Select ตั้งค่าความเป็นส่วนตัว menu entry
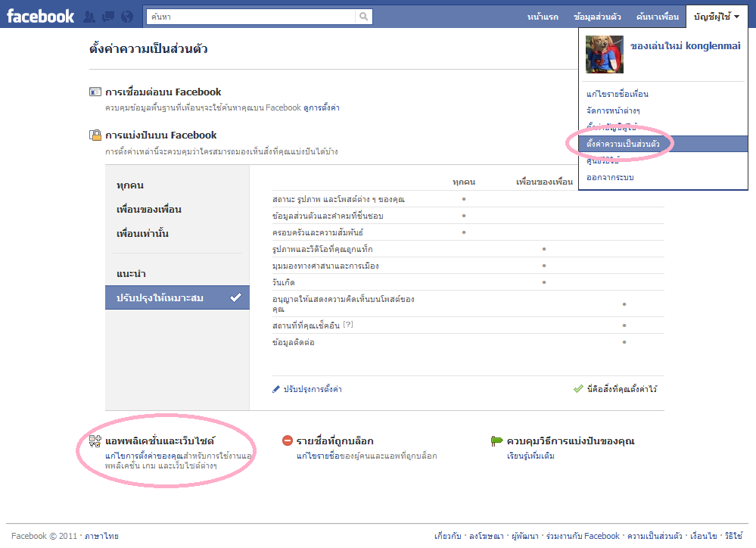The height and width of the screenshot is (548, 756). (663, 144)
